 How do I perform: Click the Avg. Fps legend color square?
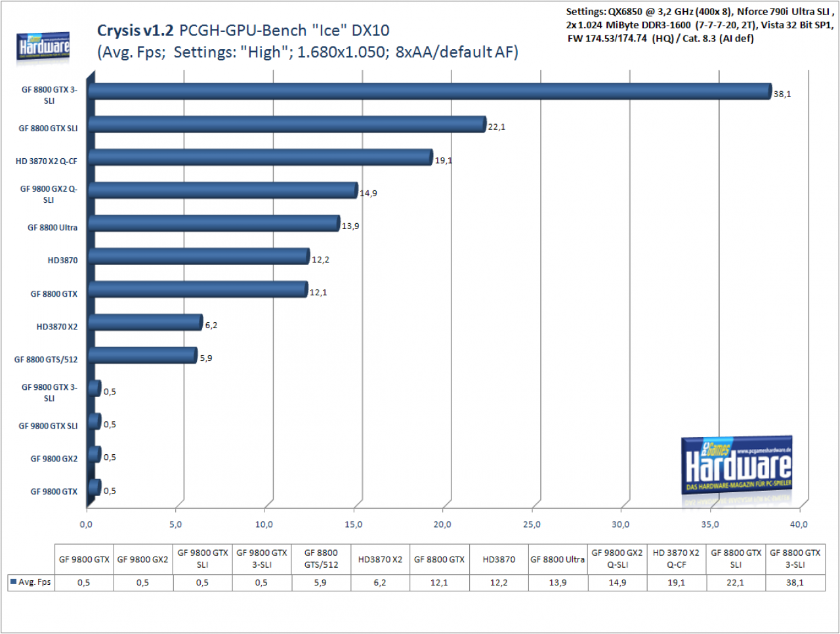coord(13,581)
